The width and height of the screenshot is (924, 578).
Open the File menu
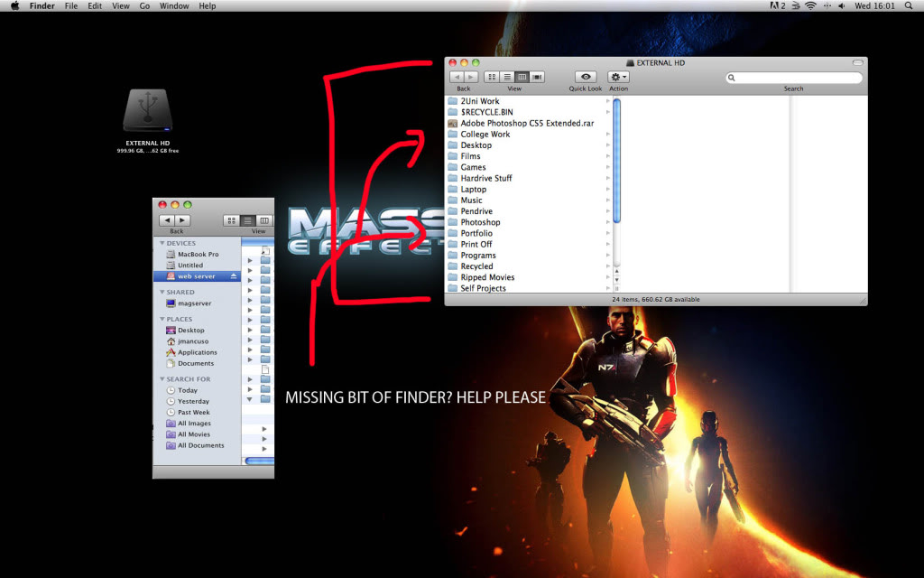(71, 6)
